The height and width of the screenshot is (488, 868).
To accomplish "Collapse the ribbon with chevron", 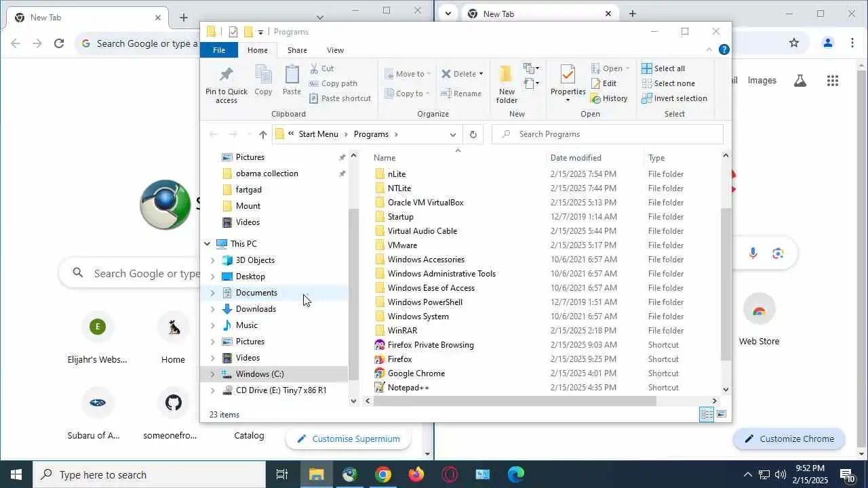I will coord(709,50).
